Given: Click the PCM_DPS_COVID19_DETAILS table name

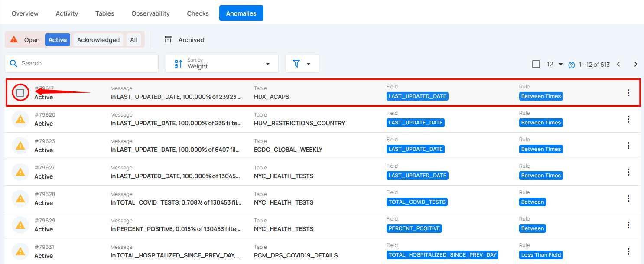Looking at the screenshot, I should [x=296, y=255].
